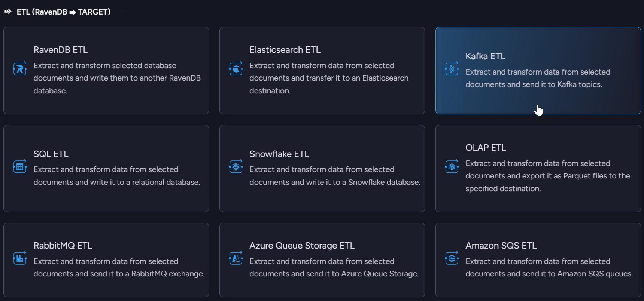This screenshot has width=644, height=301.
Task: Select the Azure Queue Storage ETL title
Action: tap(302, 246)
